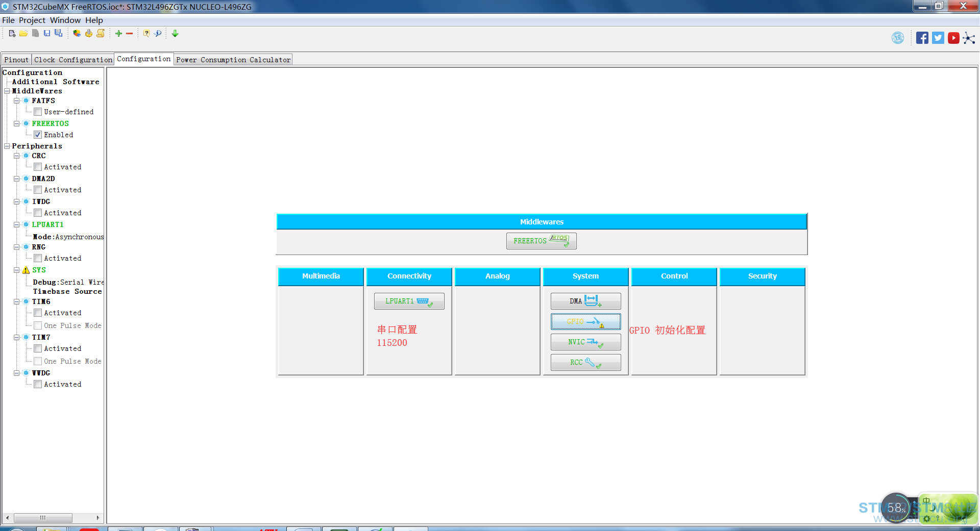Enable TIM7 Activated checkbox

(x=38, y=348)
